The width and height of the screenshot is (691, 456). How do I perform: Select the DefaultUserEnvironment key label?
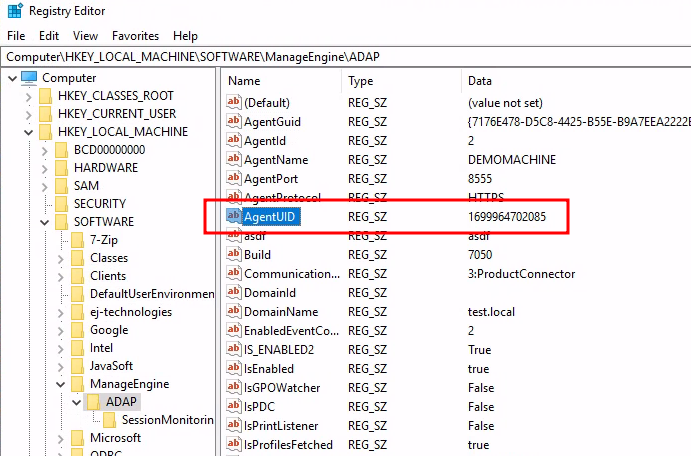[152, 294]
